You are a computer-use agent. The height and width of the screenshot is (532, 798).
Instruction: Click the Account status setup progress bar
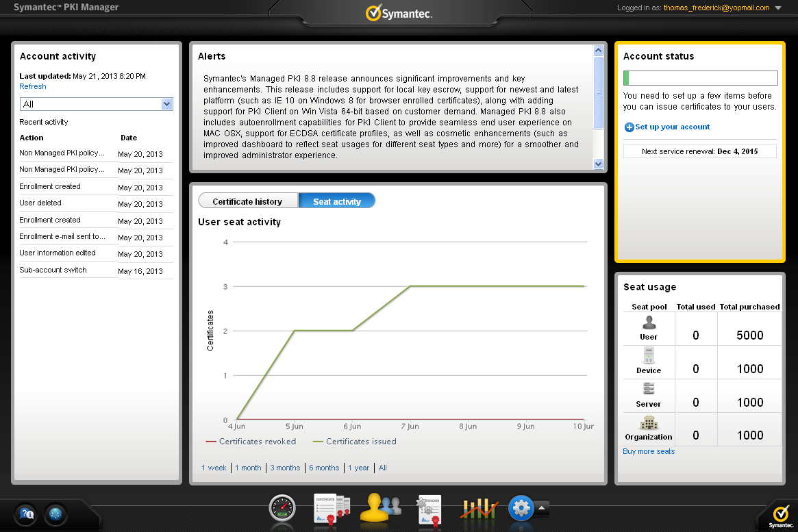coord(700,78)
